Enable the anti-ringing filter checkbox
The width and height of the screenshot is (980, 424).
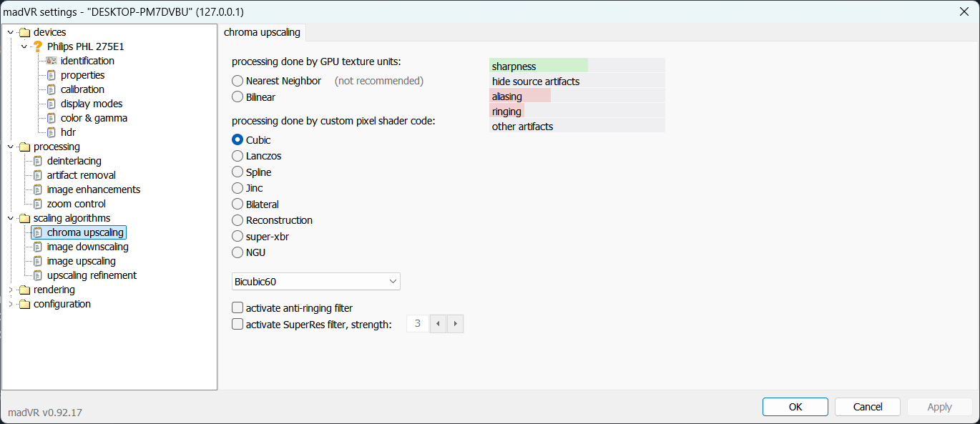tap(237, 308)
